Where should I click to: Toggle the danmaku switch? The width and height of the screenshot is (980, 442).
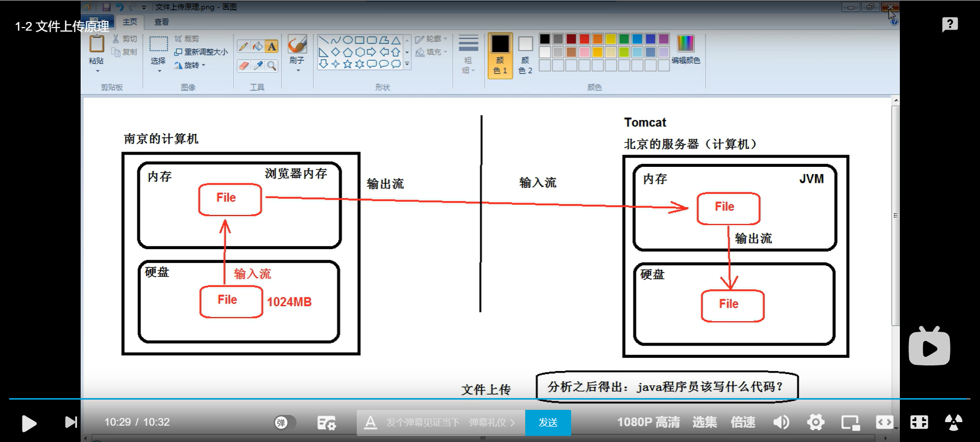[286, 423]
